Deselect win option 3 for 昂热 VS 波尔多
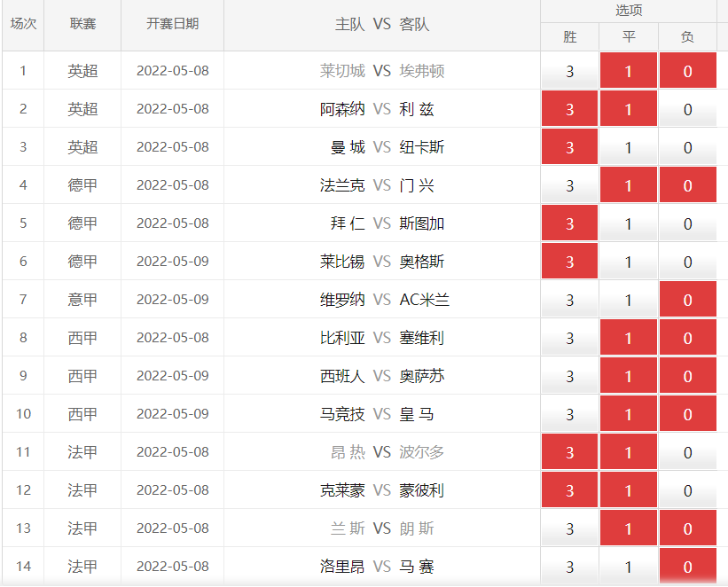Screen dimensions: 728x587 click(569, 451)
